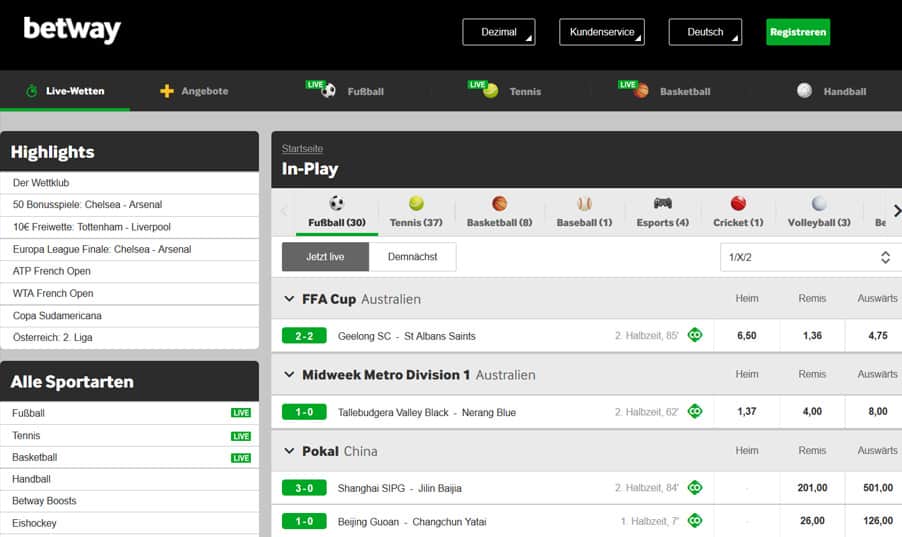Image resolution: width=902 pixels, height=537 pixels.
Task: Bet Remis odds 1,36 Geelong match
Action: tap(812, 336)
